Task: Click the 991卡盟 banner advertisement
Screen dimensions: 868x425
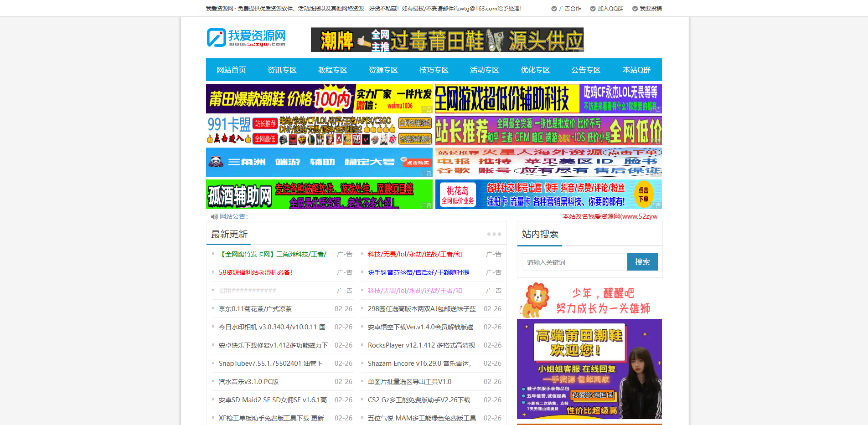Action: 319,130
